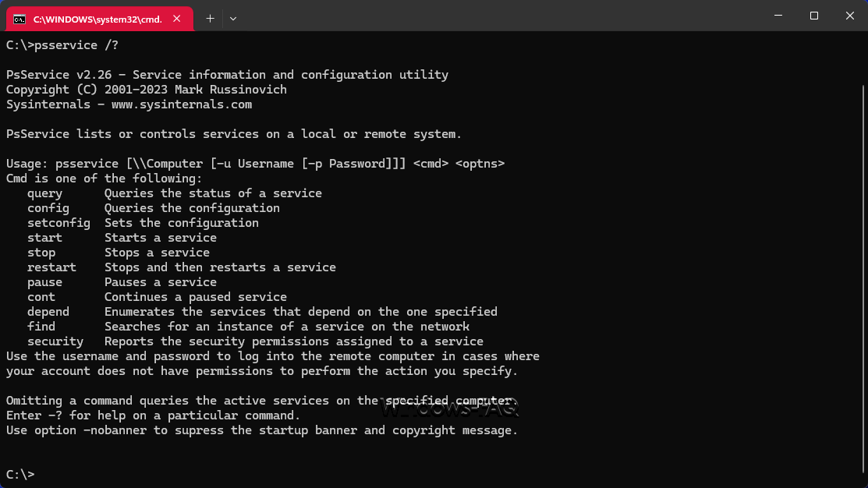868x488 pixels.
Task: Maximize the terminal window
Action: [814, 16]
